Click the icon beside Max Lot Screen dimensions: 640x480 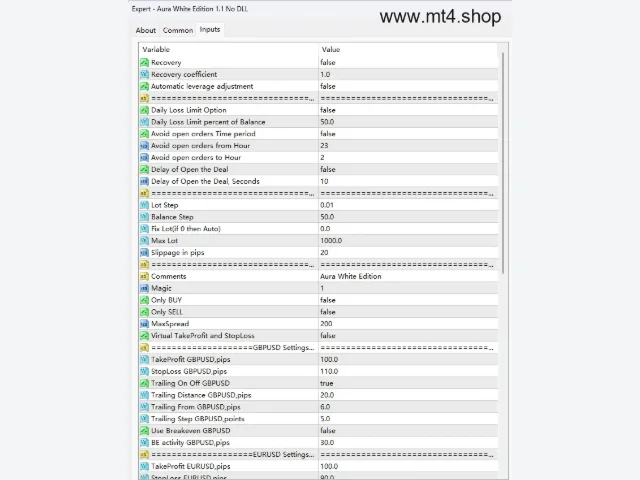click(x=144, y=240)
